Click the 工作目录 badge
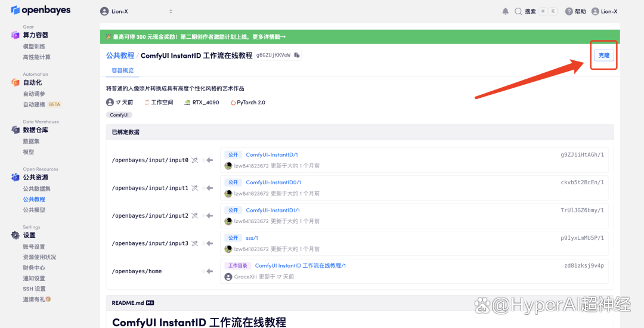This screenshot has height=328, width=644. 238,265
